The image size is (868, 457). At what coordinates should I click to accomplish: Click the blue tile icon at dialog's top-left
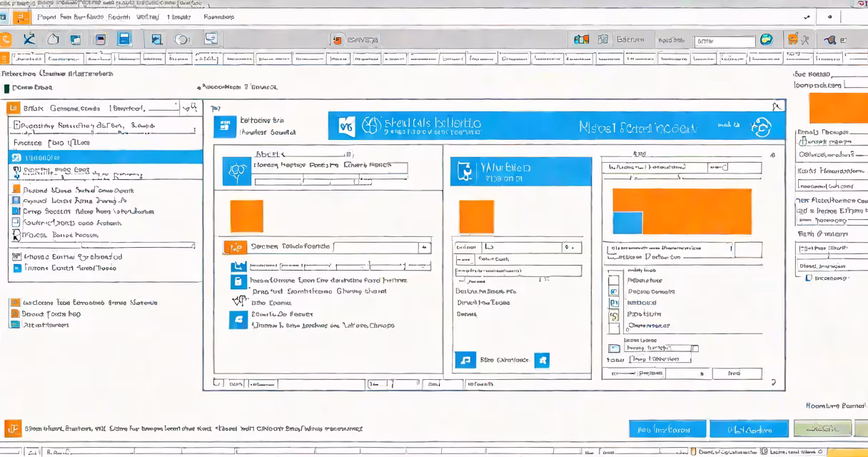[x=224, y=126]
